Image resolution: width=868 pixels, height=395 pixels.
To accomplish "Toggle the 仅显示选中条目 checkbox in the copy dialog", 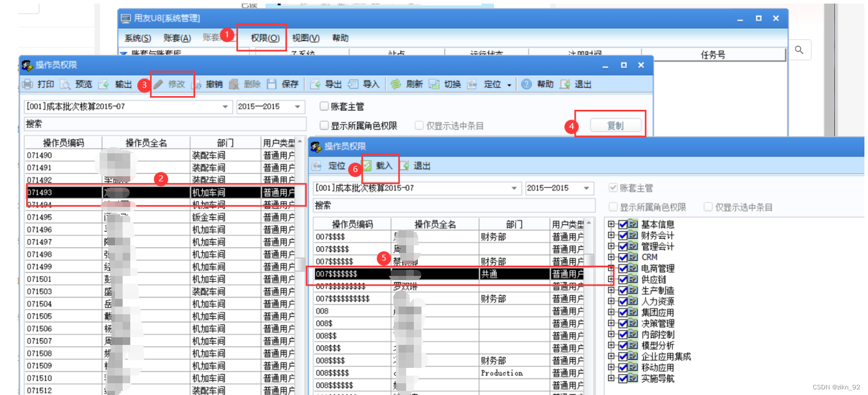I will pos(708,207).
